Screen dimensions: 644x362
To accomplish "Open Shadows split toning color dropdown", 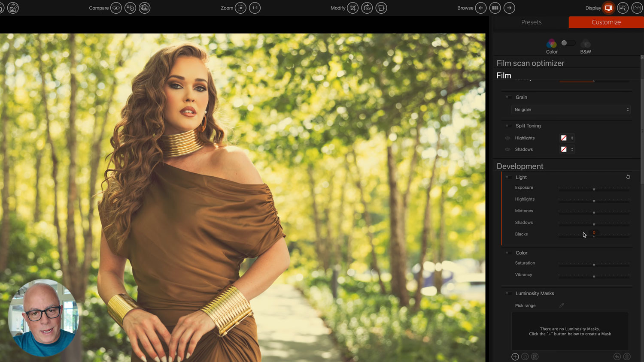I will pos(567,149).
